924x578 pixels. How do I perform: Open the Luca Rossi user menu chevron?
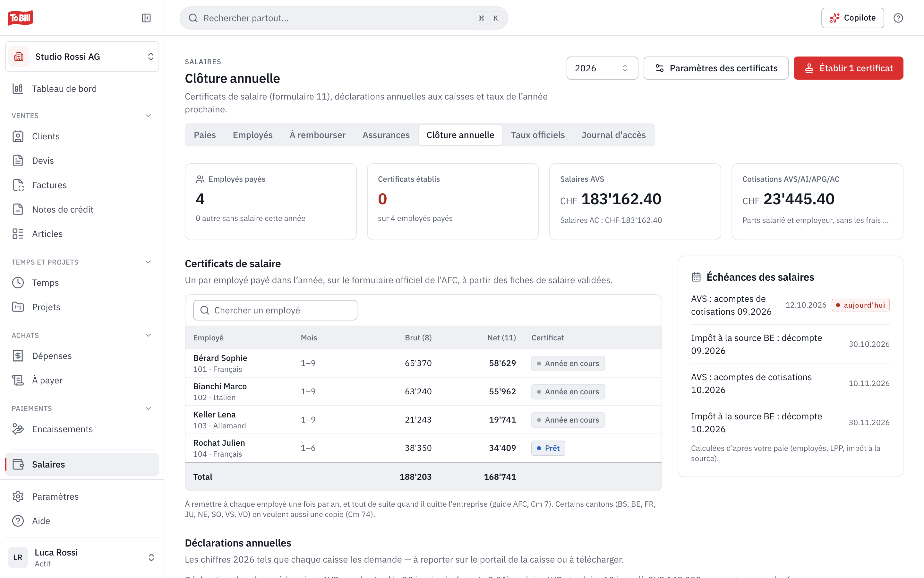[151, 557]
